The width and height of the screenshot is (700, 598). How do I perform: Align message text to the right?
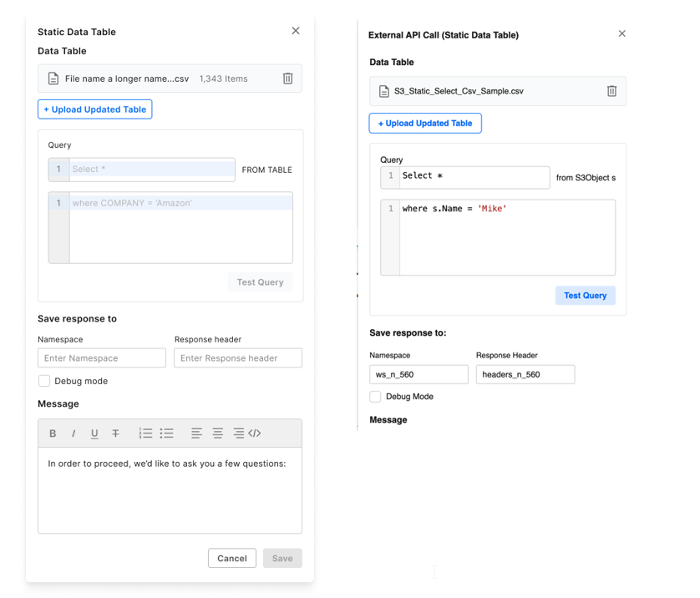coord(238,433)
